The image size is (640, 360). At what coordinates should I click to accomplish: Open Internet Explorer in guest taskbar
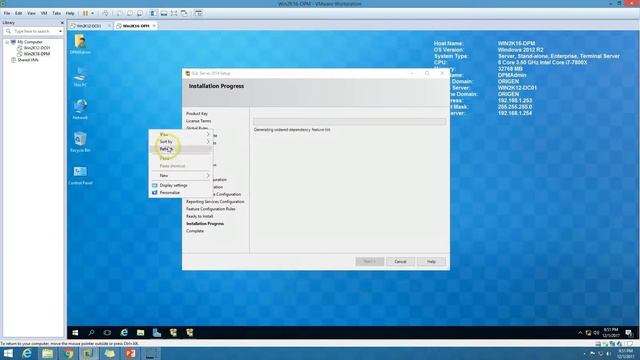(x=124, y=333)
